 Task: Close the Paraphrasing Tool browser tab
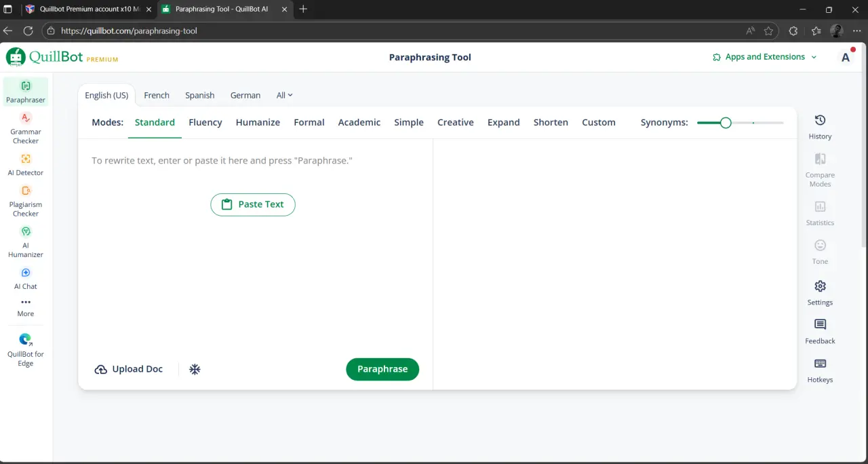point(283,9)
